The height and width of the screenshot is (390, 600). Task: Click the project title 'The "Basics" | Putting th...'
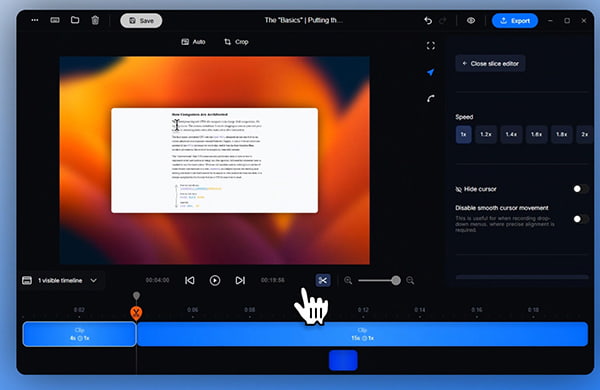coord(303,20)
